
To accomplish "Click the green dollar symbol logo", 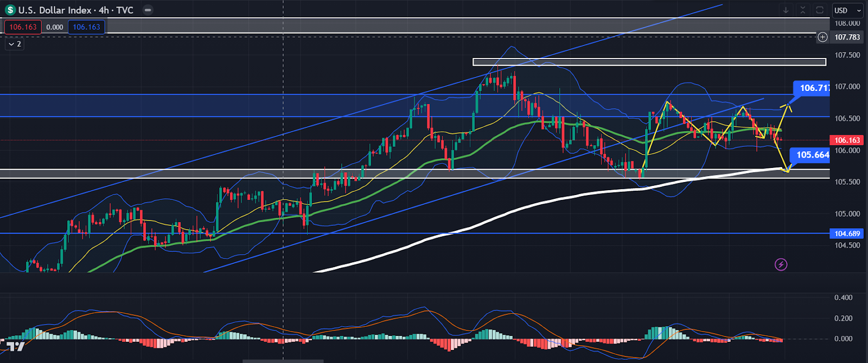I will 10,10.
